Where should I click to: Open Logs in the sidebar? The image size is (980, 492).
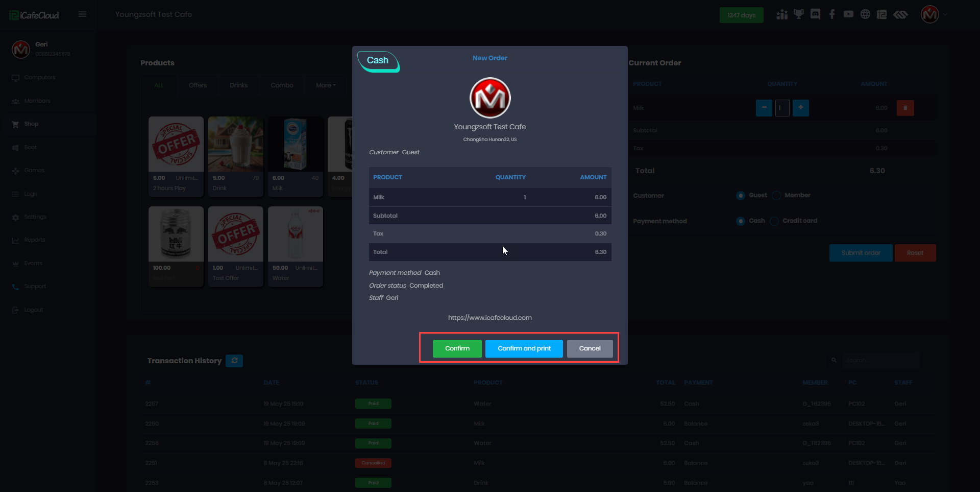[x=31, y=194]
